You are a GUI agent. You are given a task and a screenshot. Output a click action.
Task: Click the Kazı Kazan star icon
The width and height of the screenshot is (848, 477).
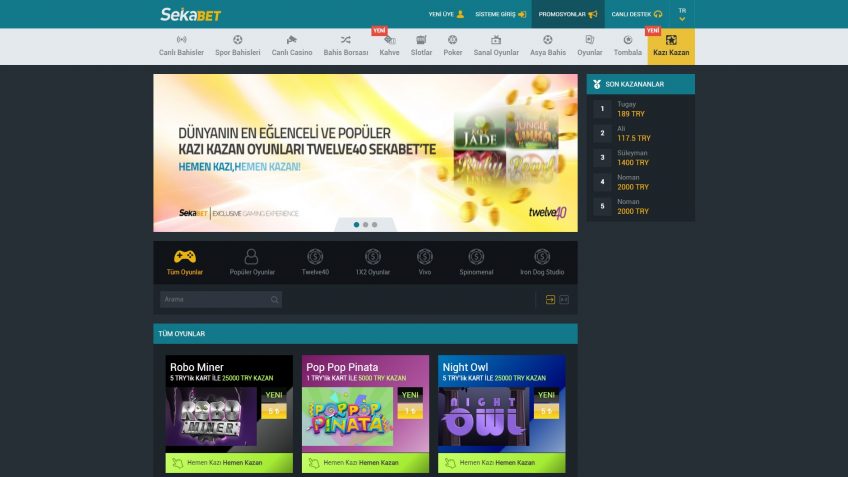671,39
